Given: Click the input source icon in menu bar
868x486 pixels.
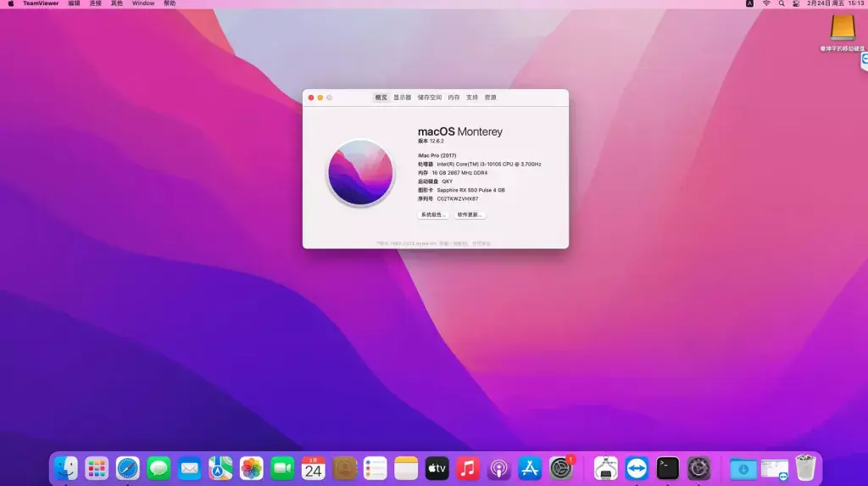Looking at the screenshot, I should click(749, 3).
